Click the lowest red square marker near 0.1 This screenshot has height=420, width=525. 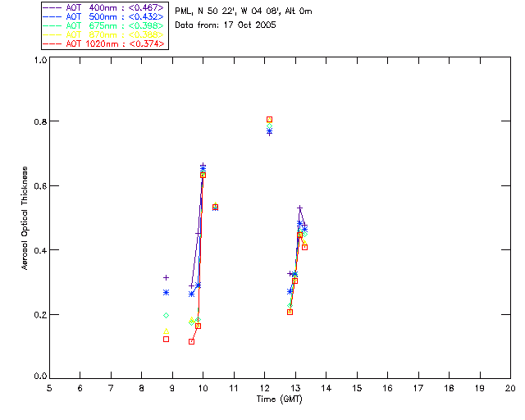[191, 341]
